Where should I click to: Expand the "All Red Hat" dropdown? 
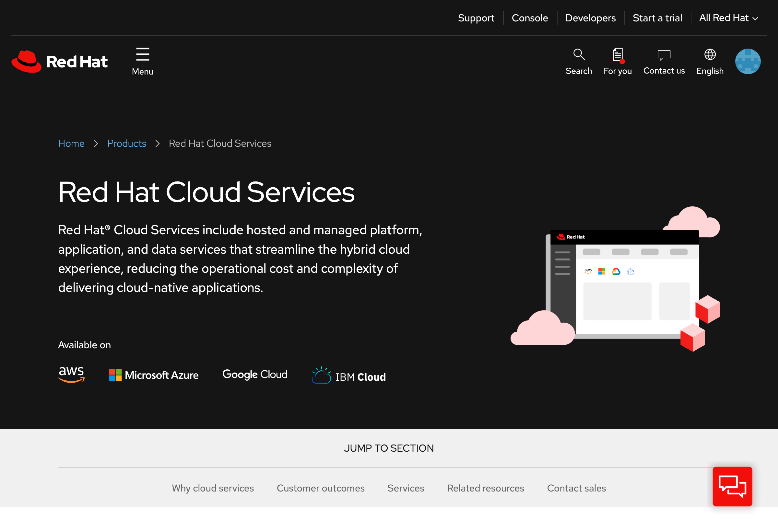(728, 18)
